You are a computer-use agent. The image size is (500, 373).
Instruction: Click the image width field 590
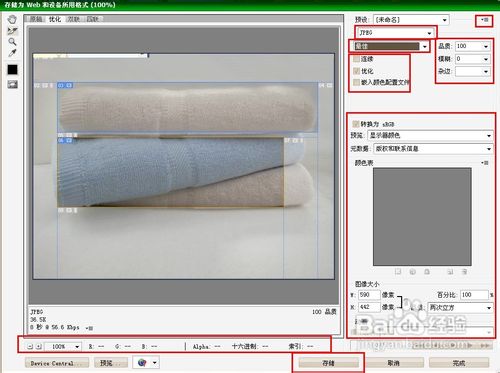click(369, 295)
